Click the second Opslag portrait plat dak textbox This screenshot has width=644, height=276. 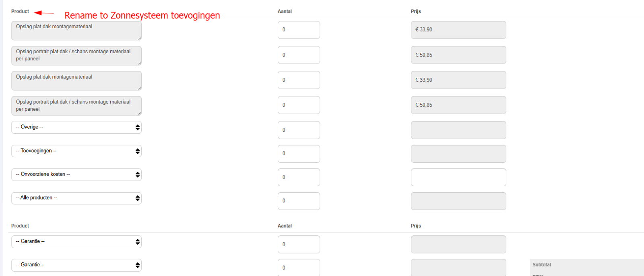tap(76, 106)
